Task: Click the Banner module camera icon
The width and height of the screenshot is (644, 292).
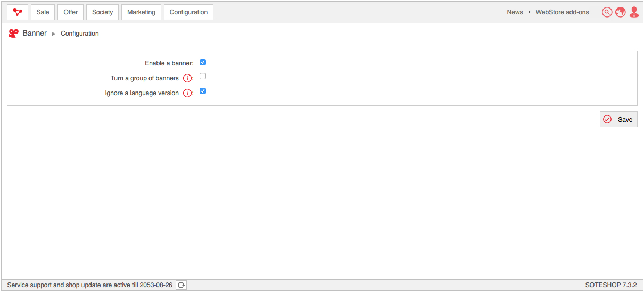Action: tap(14, 34)
